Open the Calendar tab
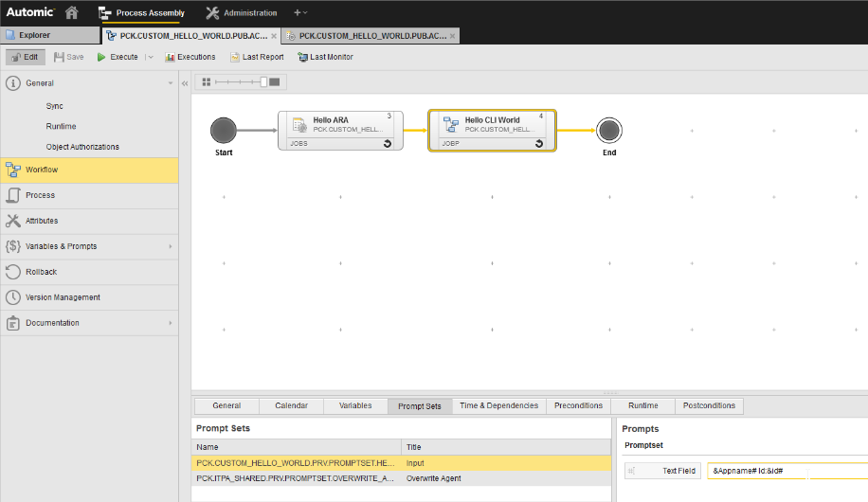This screenshot has height=502, width=868. tap(291, 405)
